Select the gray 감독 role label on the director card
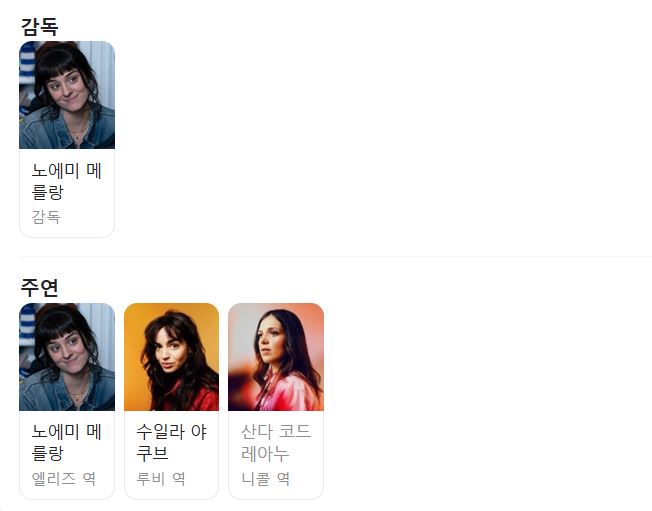This screenshot has width=652, height=511. point(46,217)
